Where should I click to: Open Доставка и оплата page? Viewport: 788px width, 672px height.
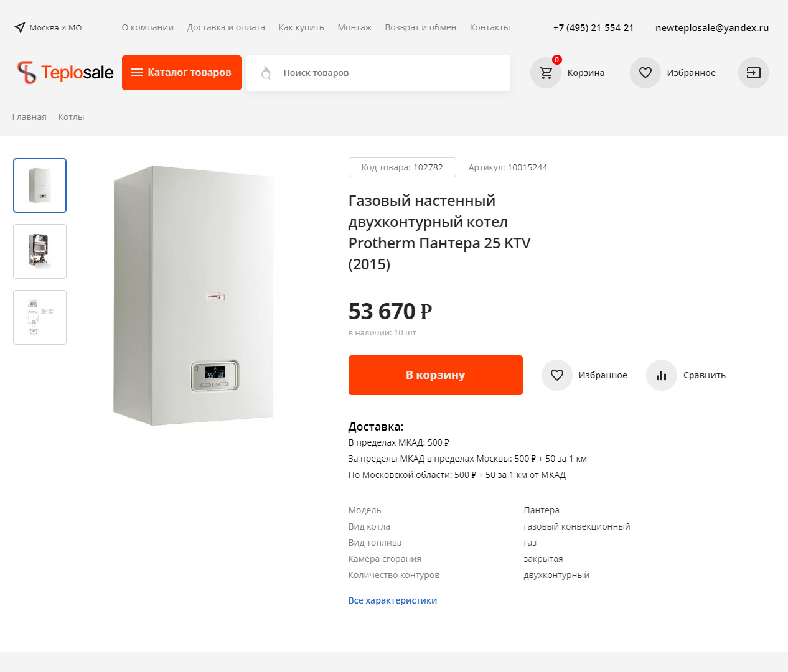pos(226,27)
